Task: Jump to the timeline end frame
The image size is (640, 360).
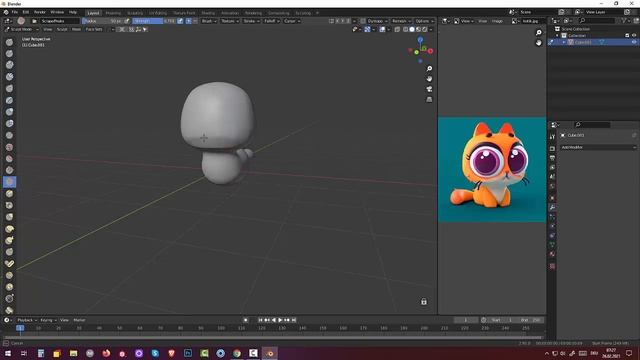Action: tap(293, 320)
